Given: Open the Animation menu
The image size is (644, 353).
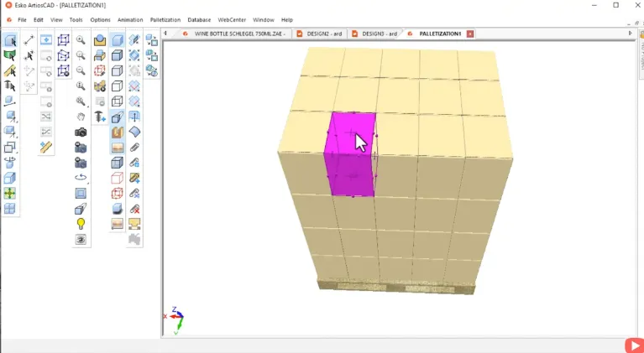Looking at the screenshot, I should point(130,19).
